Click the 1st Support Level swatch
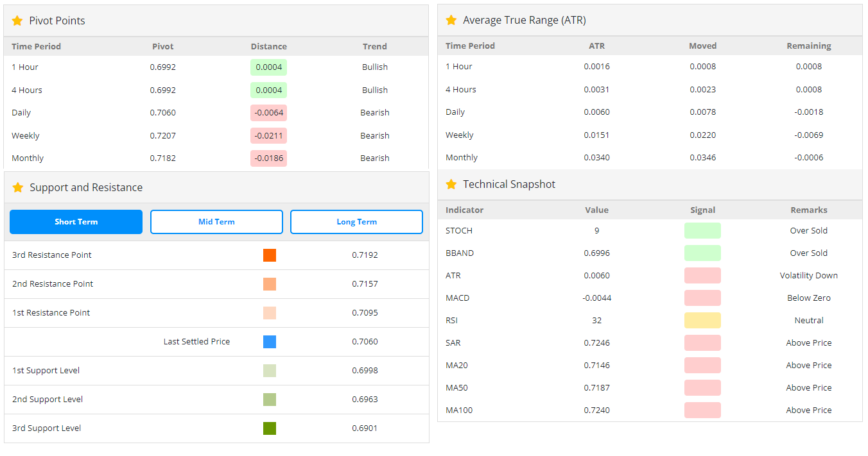868x456 pixels. click(270, 371)
